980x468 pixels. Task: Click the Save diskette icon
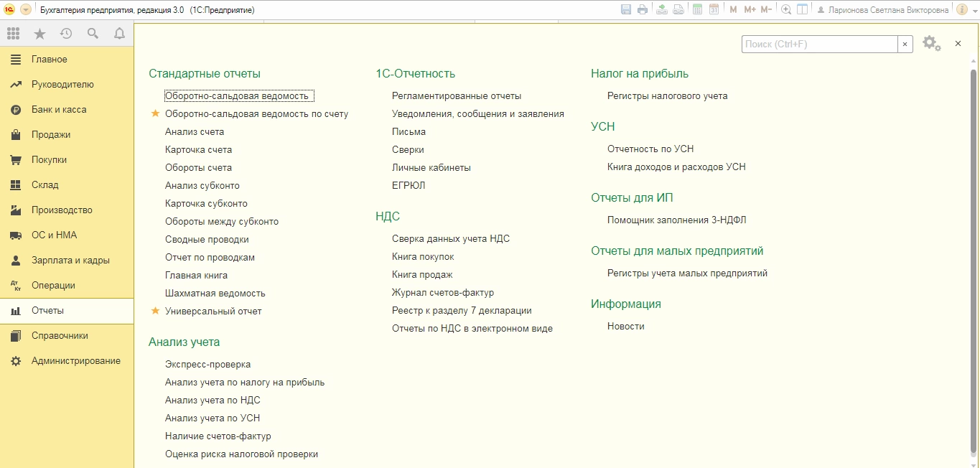click(626, 10)
